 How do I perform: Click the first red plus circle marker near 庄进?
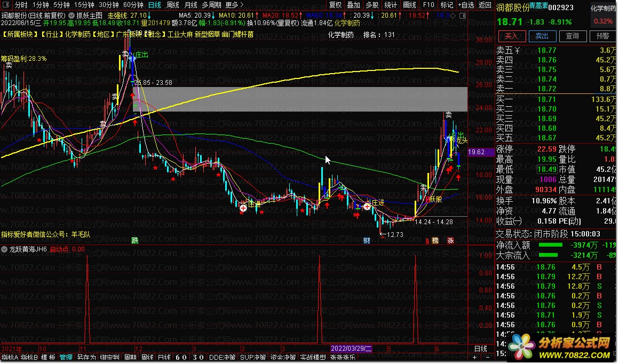coord(243,207)
